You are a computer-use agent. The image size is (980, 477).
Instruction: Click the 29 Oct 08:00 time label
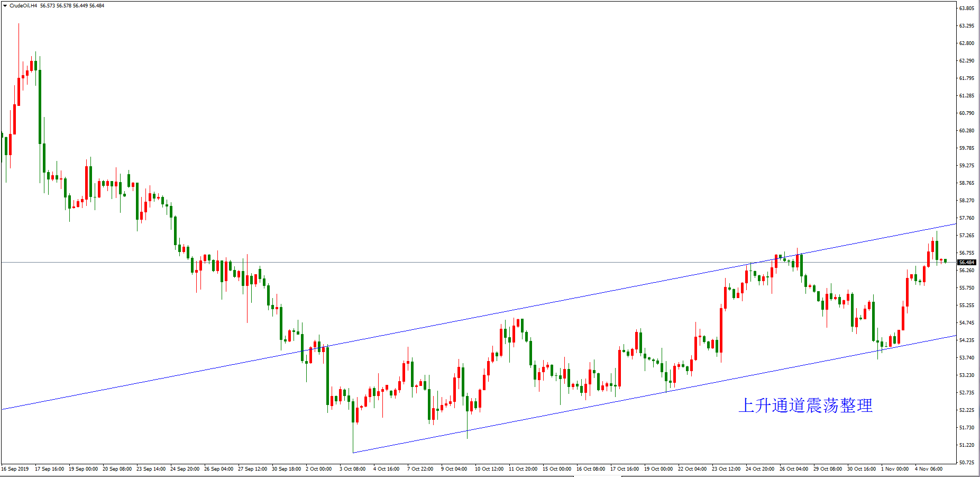pyautogui.click(x=828, y=469)
